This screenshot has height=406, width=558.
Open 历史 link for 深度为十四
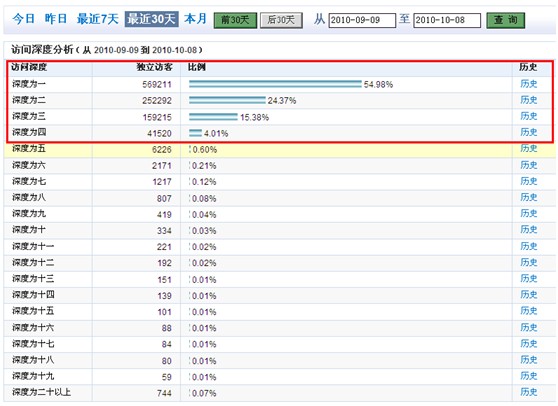pos(528,295)
